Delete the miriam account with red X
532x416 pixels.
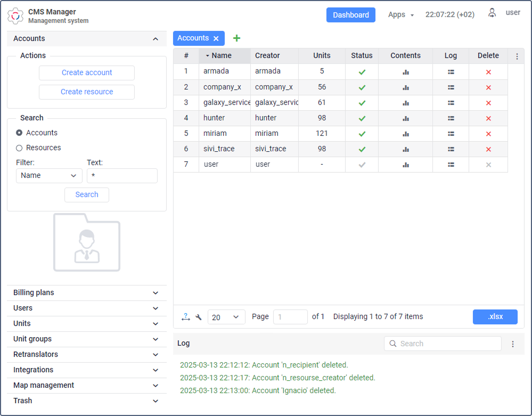point(488,134)
